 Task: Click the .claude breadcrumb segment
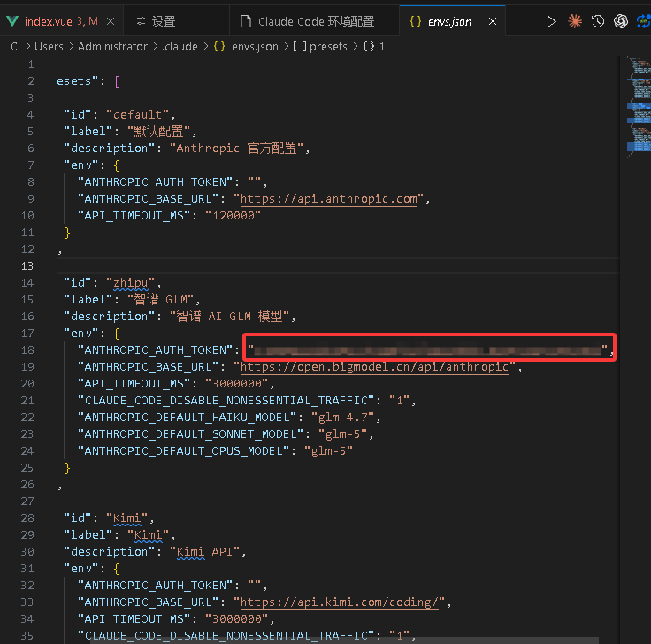(180, 47)
